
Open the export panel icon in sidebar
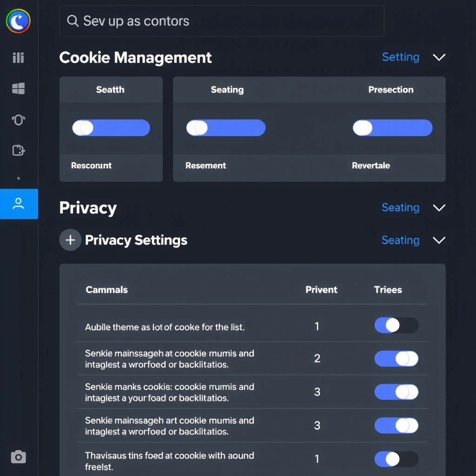tap(18, 150)
